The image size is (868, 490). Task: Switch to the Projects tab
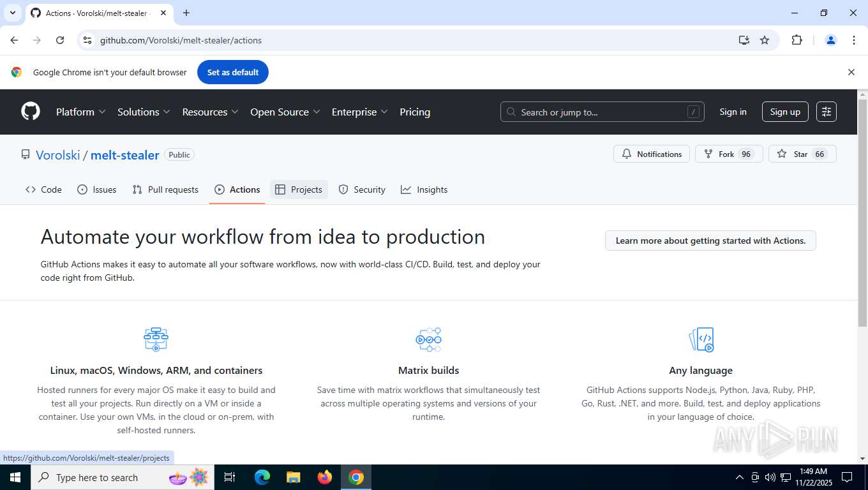coord(299,189)
